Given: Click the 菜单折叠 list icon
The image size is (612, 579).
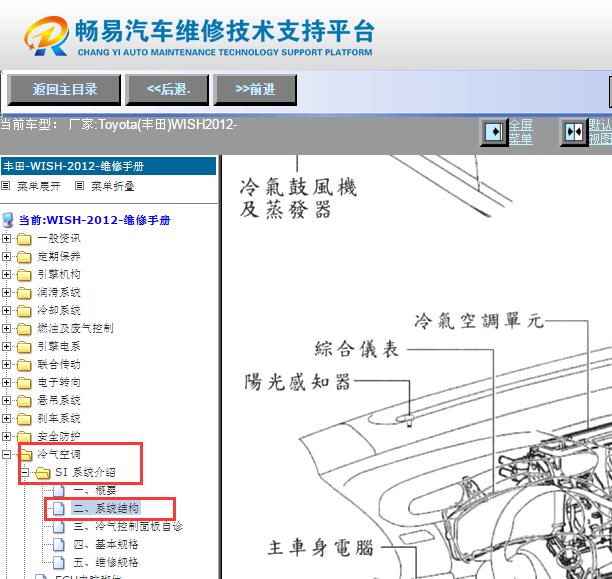Looking at the screenshot, I should pyautogui.click(x=79, y=186).
